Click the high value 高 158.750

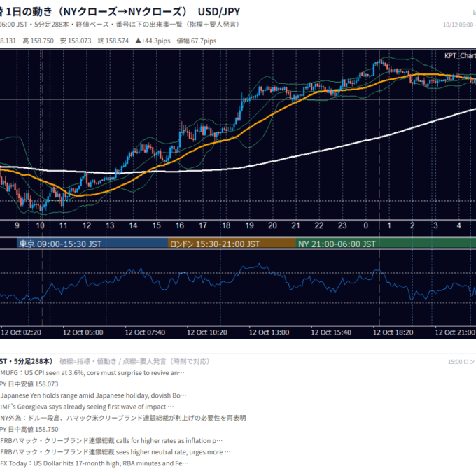coord(38,41)
